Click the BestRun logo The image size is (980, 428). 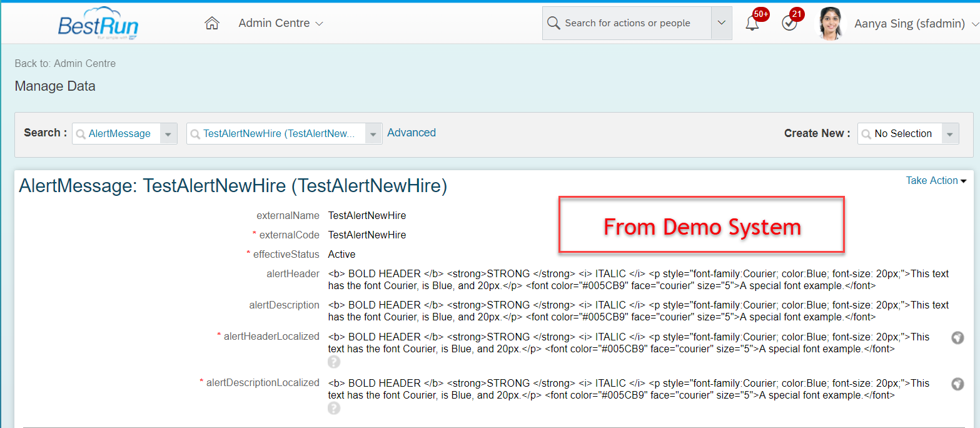(98, 24)
